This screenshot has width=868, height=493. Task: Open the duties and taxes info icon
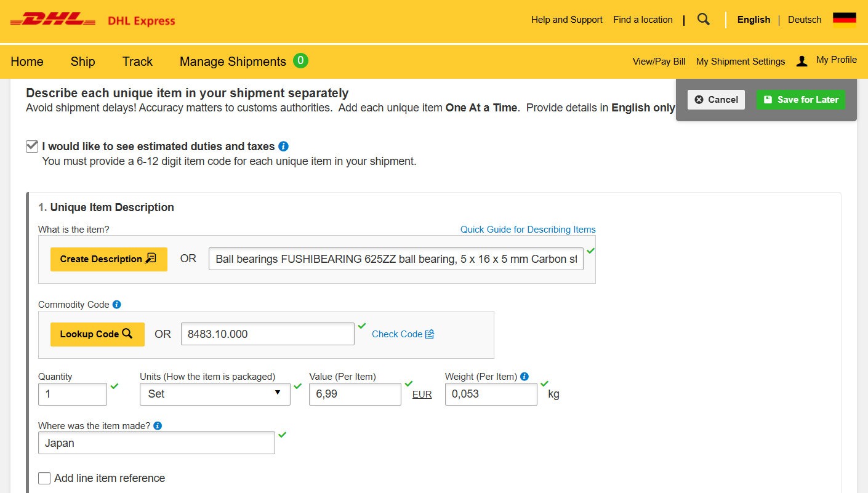click(x=283, y=146)
